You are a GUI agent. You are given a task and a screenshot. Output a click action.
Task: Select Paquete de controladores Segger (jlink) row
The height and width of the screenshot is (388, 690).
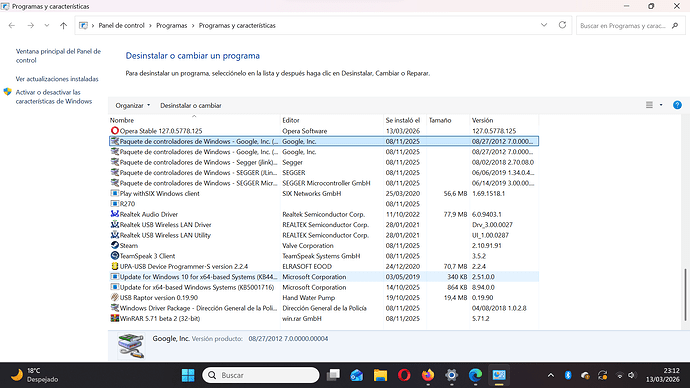click(323, 162)
